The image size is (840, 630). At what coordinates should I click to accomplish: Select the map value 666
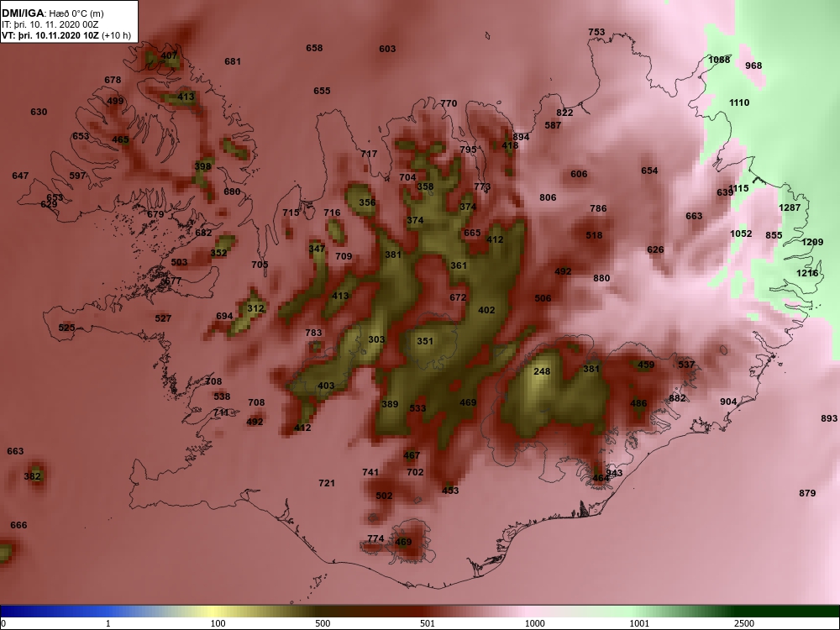tap(18, 526)
